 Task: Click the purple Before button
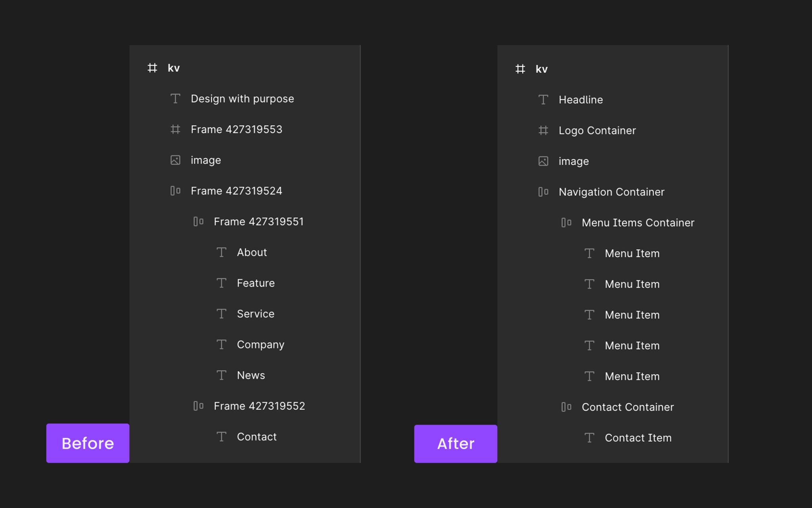pyautogui.click(x=88, y=443)
